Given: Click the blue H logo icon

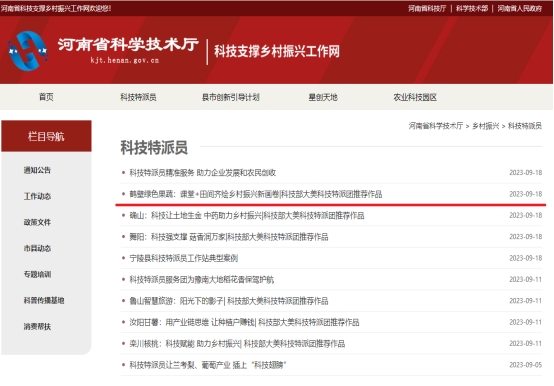Looking at the screenshot, I should (x=28, y=51).
